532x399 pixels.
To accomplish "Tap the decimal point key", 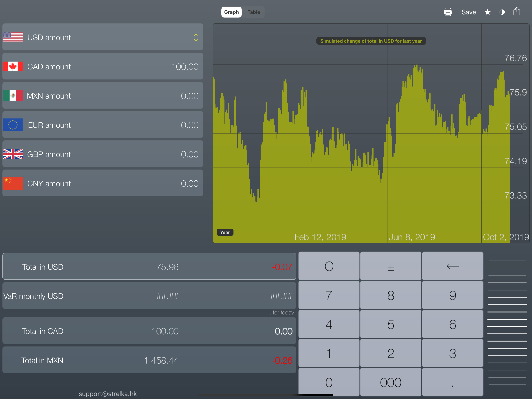I will [452, 382].
